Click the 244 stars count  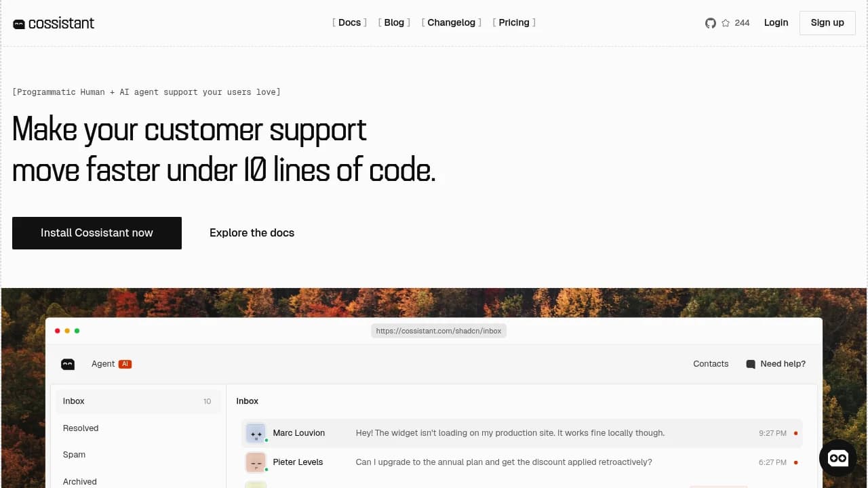742,23
